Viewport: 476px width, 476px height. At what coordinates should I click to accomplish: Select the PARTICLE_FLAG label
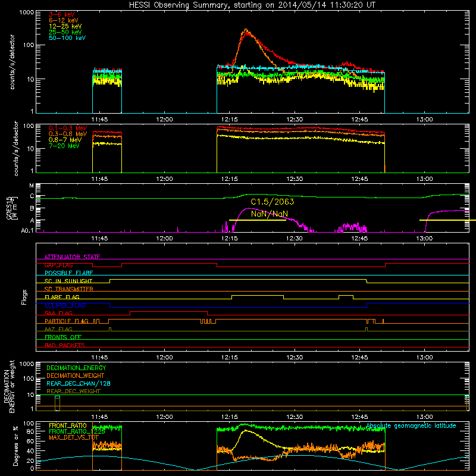[67, 321]
